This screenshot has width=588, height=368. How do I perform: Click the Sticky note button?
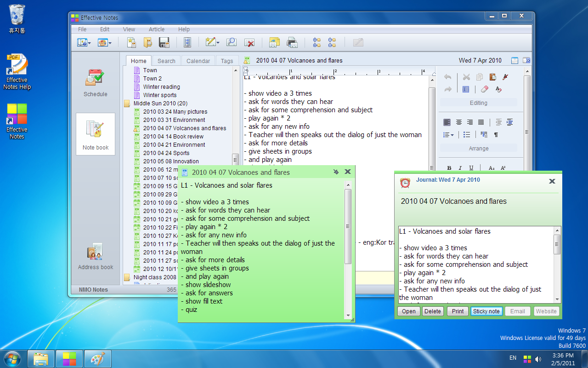pos(486,311)
